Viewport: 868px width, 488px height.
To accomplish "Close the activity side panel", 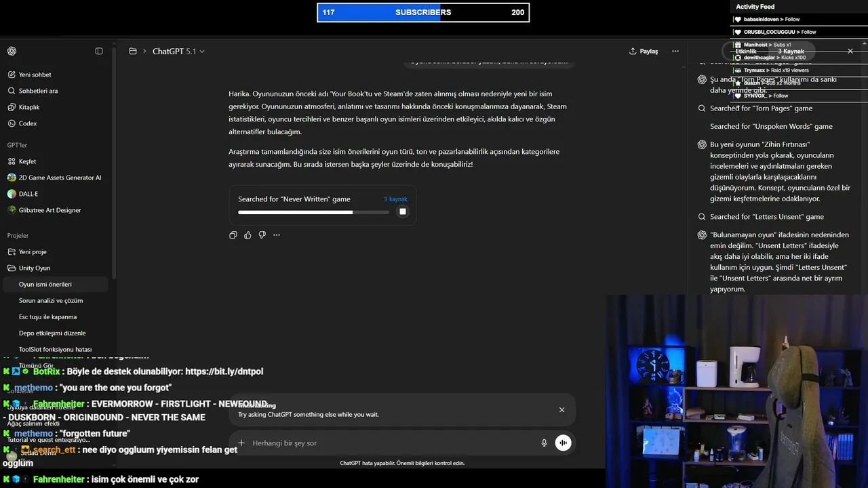I will (x=850, y=52).
